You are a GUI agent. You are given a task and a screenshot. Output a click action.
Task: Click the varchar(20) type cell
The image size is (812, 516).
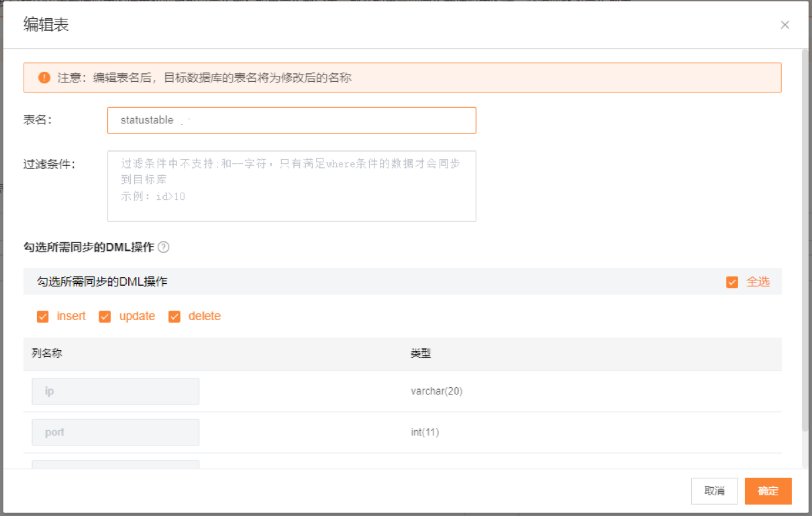tap(436, 391)
